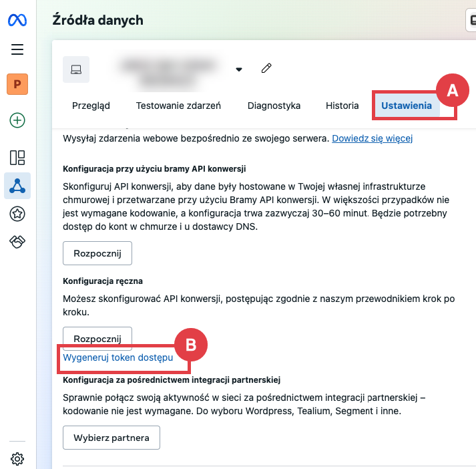This screenshot has height=469, width=476.
Task: Open the hamburger menu in the sidebar
Action: [x=17, y=49]
